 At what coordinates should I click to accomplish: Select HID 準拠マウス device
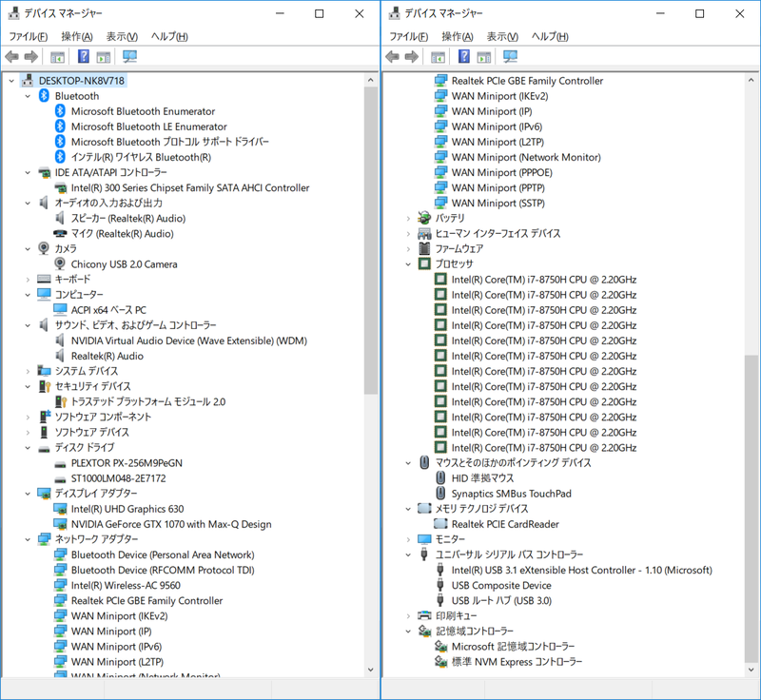coord(482,478)
